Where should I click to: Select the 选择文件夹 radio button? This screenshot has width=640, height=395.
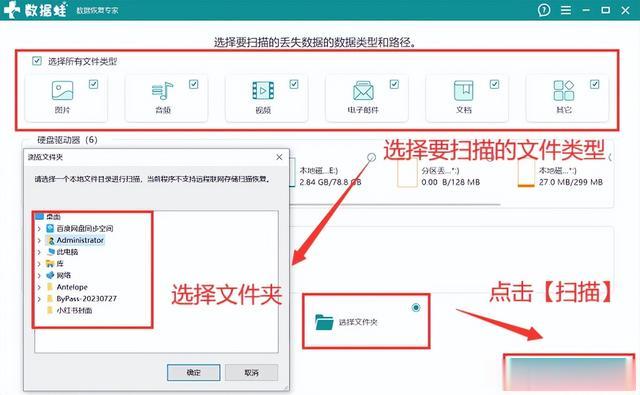click(x=416, y=307)
